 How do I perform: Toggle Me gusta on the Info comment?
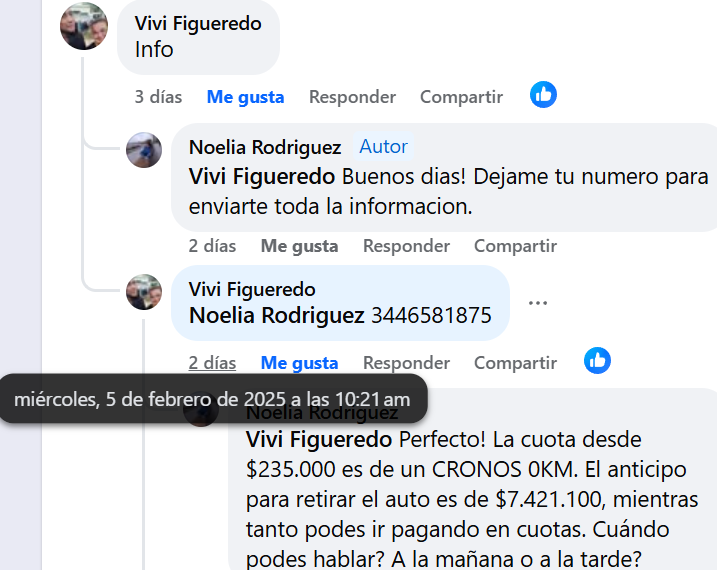click(x=246, y=97)
